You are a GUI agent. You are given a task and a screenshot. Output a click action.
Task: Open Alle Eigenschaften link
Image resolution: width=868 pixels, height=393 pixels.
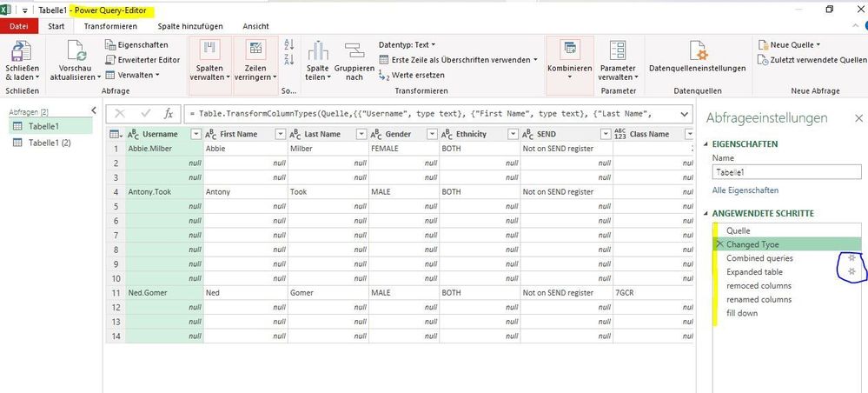pos(745,190)
